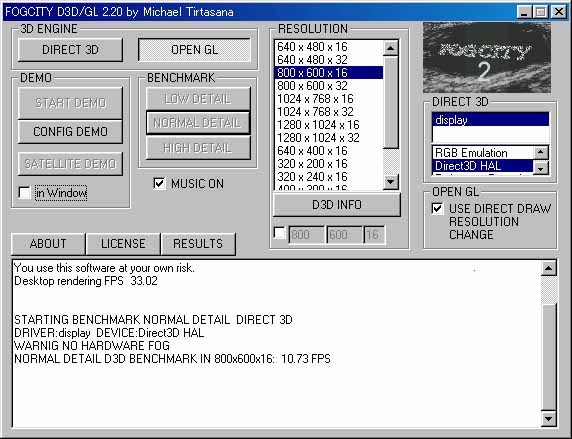Image resolution: width=572 pixels, height=439 pixels.
Task: Click the 10.73 FPS benchmark result line
Action: [x=172, y=359]
